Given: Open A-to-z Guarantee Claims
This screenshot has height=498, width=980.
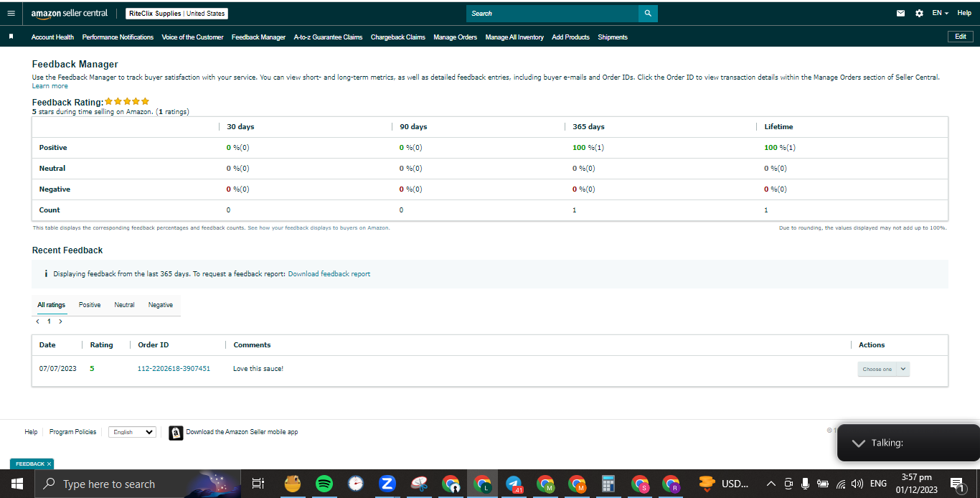Looking at the screenshot, I should (328, 37).
